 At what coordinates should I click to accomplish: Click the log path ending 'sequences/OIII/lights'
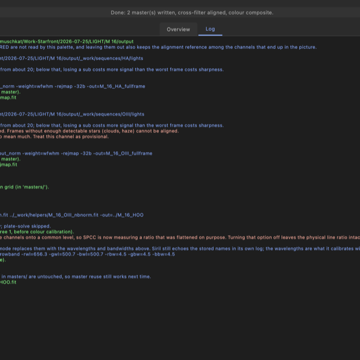[72, 114]
